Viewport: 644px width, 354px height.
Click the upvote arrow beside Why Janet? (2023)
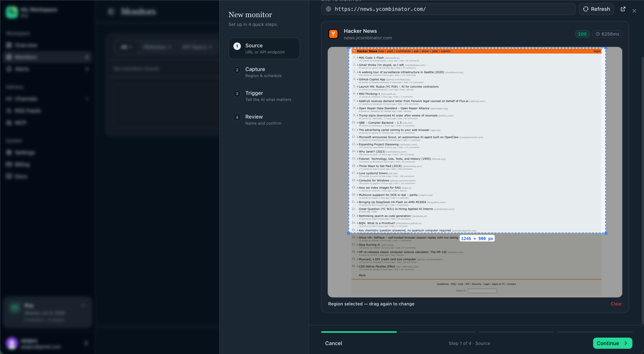[x=357, y=151]
